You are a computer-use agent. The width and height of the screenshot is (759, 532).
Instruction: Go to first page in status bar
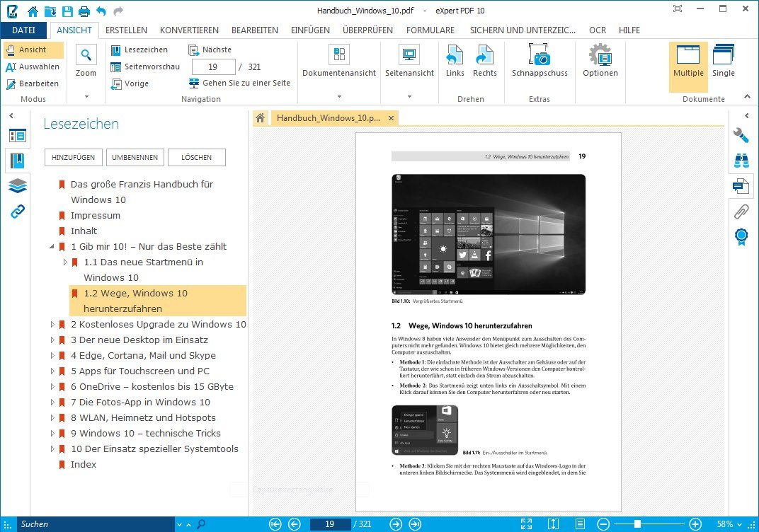pos(275,524)
